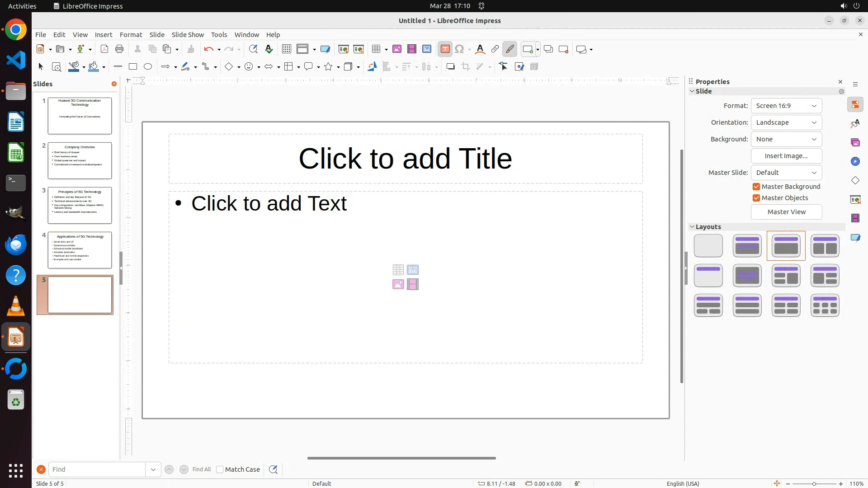Click the zoom slider in status bar
868x488 pixels.
pos(814,483)
